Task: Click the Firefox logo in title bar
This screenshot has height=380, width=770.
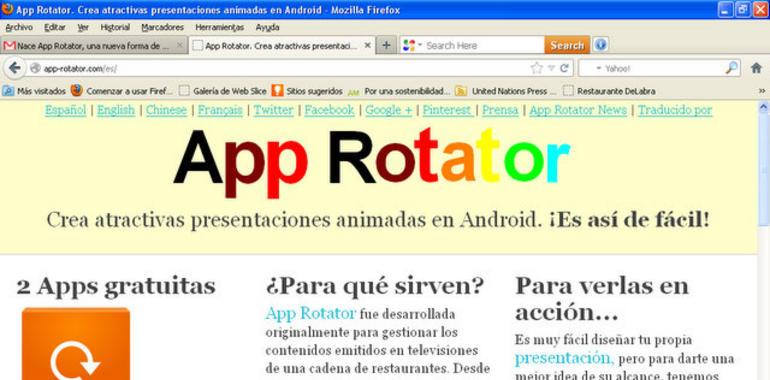Action: (x=7, y=9)
